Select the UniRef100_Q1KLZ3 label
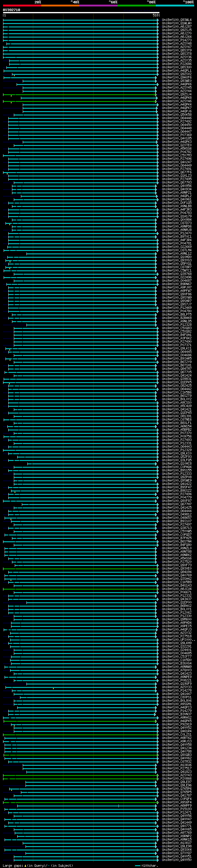The height and width of the screenshot is (868, 197). [176, 176]
